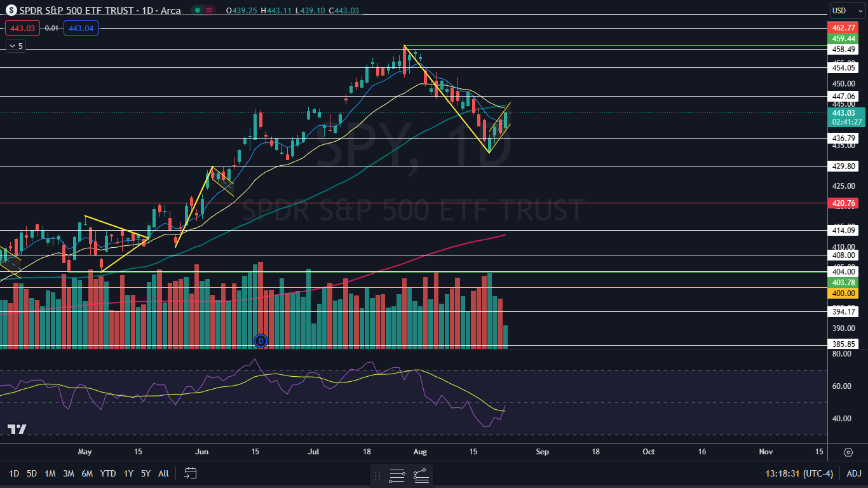Click the drawing toolbar connected-lines icon
The height and width of the screenshot is (488, 868).
tap(421, 475)
